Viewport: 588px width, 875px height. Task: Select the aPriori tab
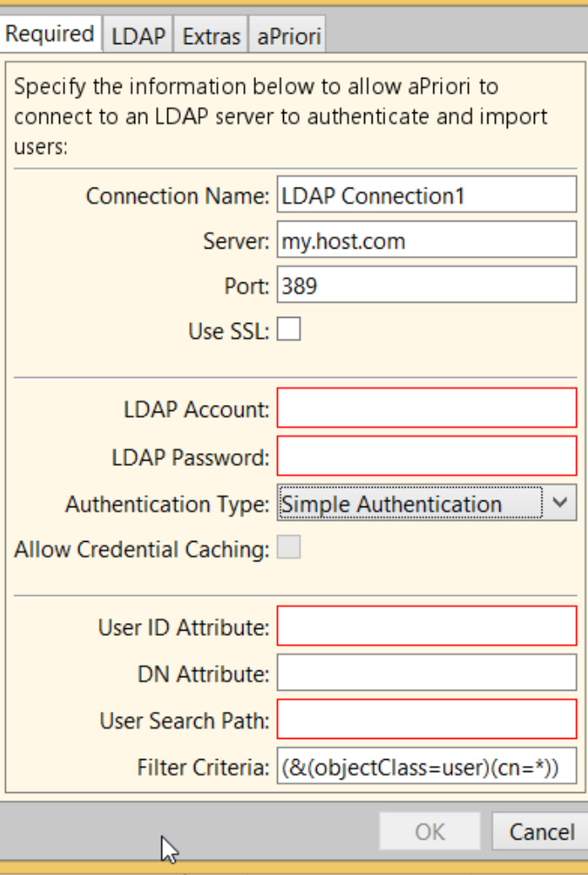pos(286,37)
